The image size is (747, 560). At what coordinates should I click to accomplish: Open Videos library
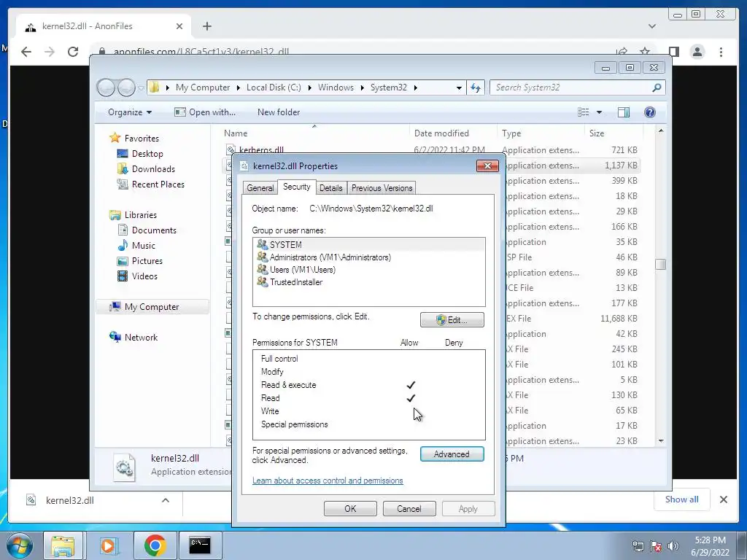point(144,276)
